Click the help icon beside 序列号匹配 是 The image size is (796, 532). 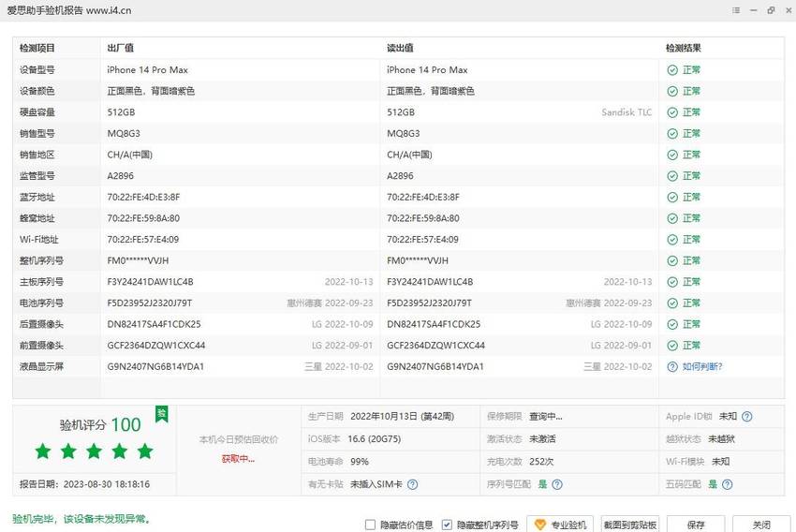[557, 485]
